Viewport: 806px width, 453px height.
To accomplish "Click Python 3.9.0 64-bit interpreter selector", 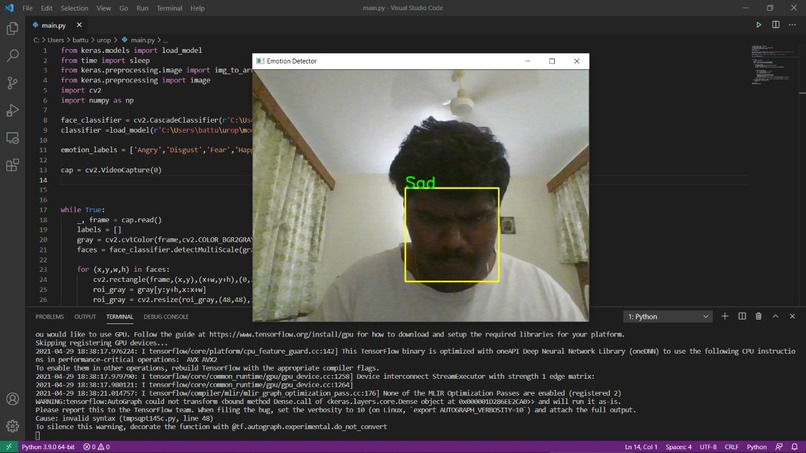I will tap(48, 447).
